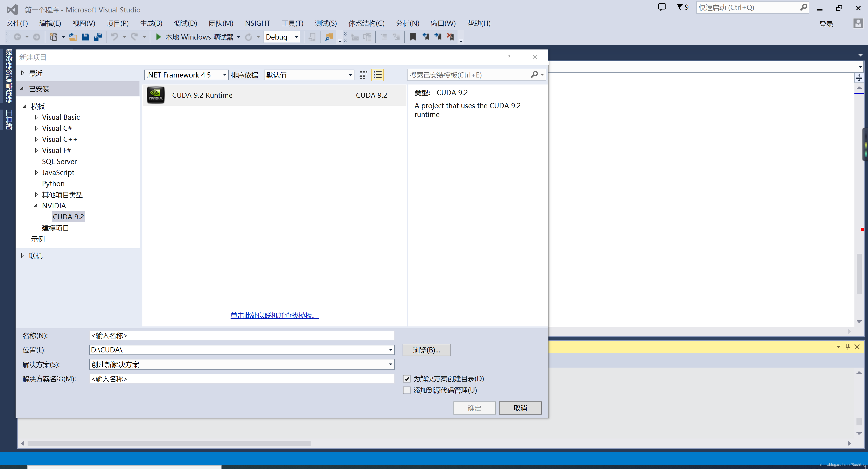Click the search magnifier in the template search box

click(534, 75)
